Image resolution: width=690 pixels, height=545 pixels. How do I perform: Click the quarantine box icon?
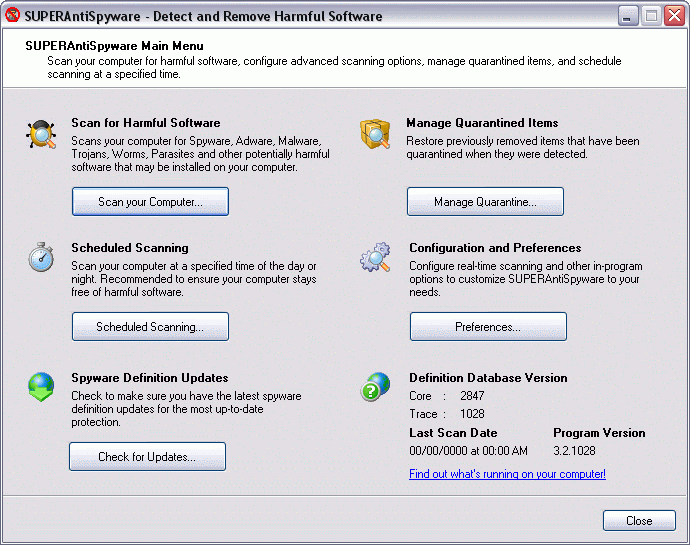[x=375, y=134]
